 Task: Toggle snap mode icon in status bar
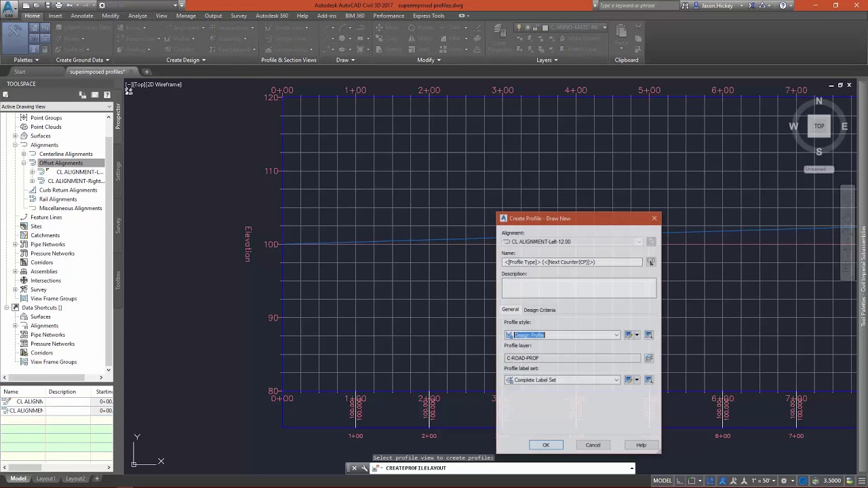[692, 481]
